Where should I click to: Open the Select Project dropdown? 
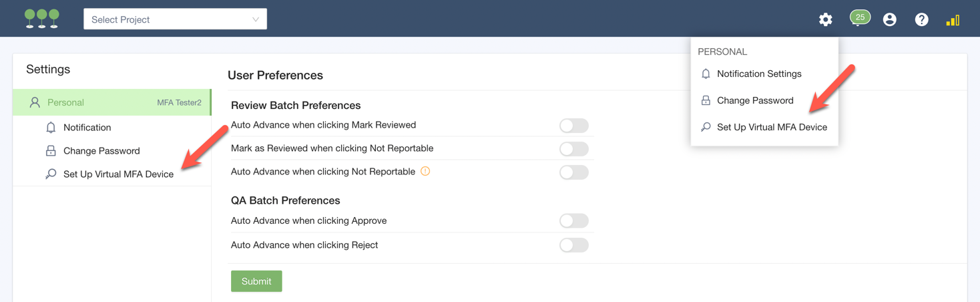coord(175,19)
